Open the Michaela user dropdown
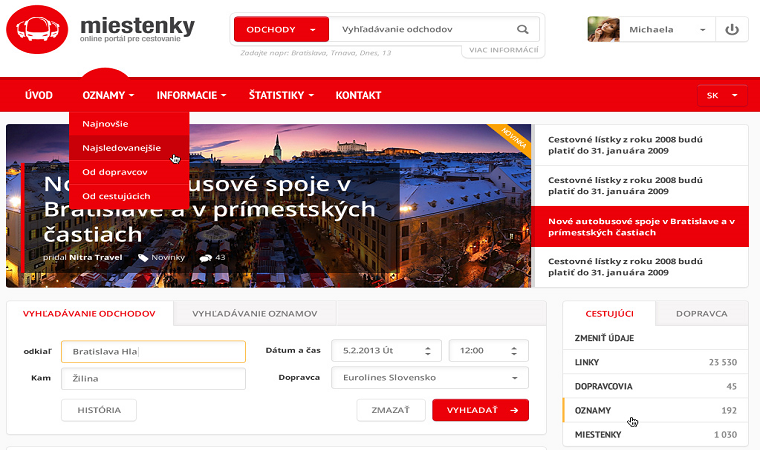 click(703, 30)
